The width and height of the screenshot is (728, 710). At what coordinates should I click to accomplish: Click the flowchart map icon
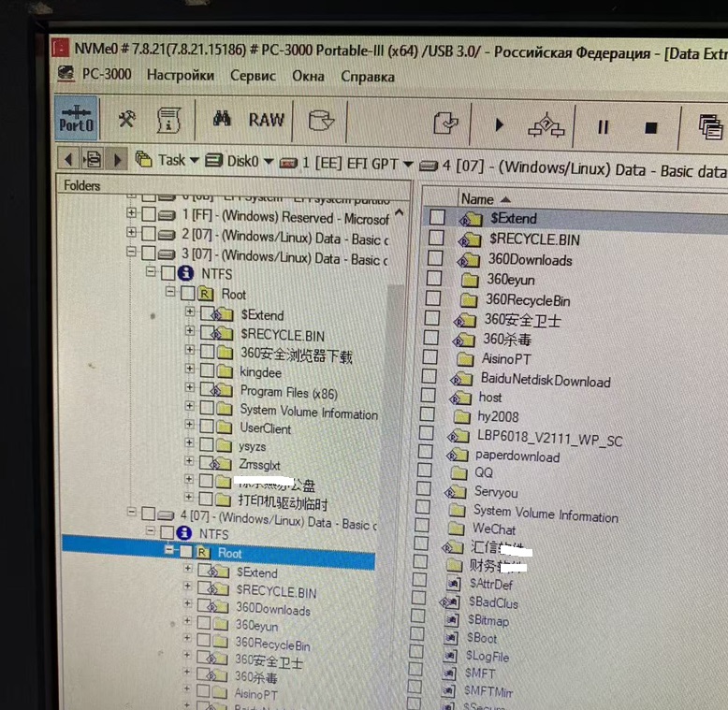(x=546, y=124)
